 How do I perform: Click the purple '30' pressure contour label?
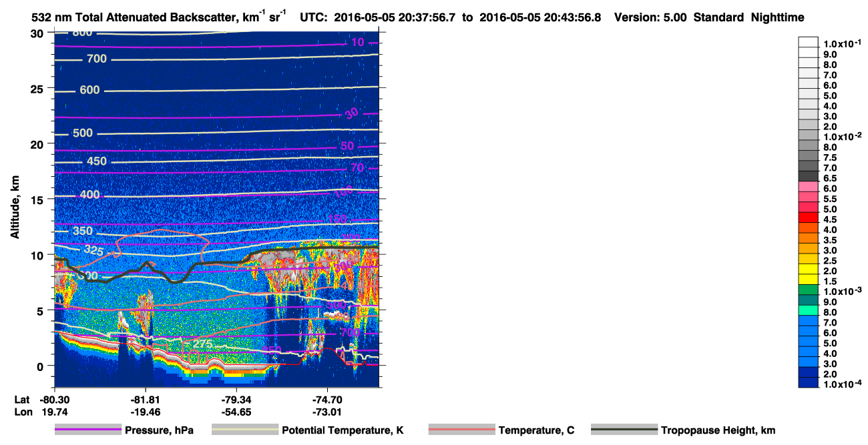(353, 114)
